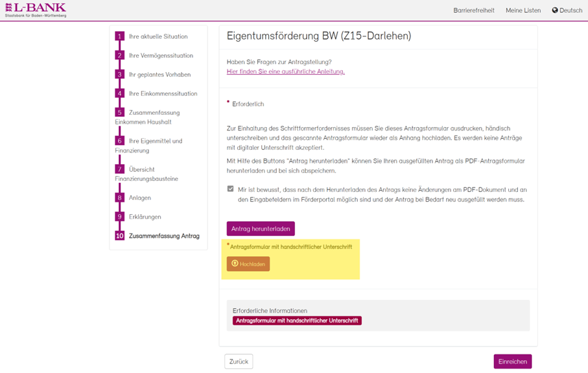The height and width of the screenshot is (373, 588).
Task: Click the step 3 number badge
Action: tap(119, 75)
